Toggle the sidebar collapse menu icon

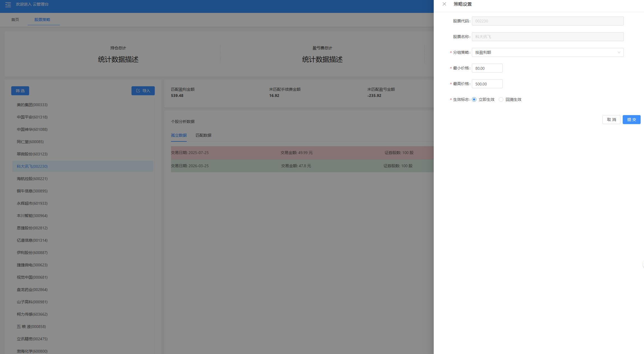click(x=8, y=4)
